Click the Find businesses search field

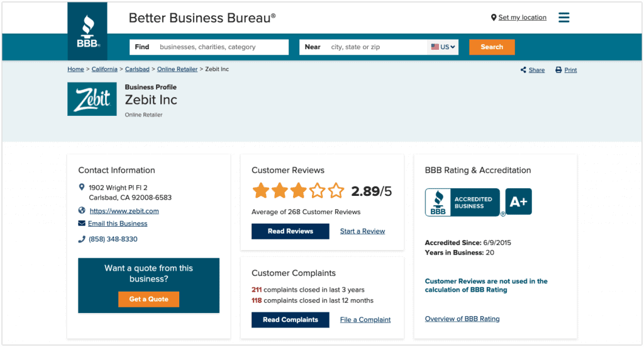[x=209, y=47]
